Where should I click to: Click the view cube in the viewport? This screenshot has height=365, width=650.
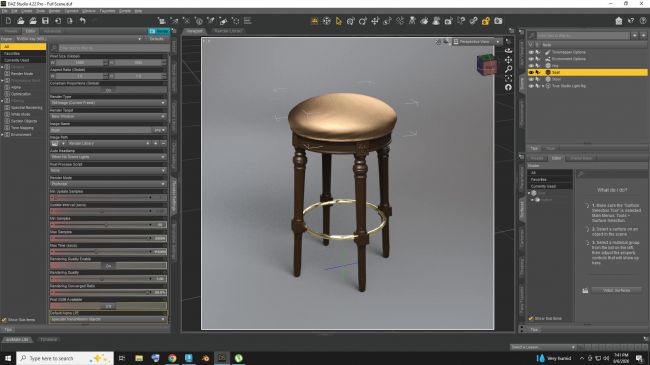tap(486, 65)
